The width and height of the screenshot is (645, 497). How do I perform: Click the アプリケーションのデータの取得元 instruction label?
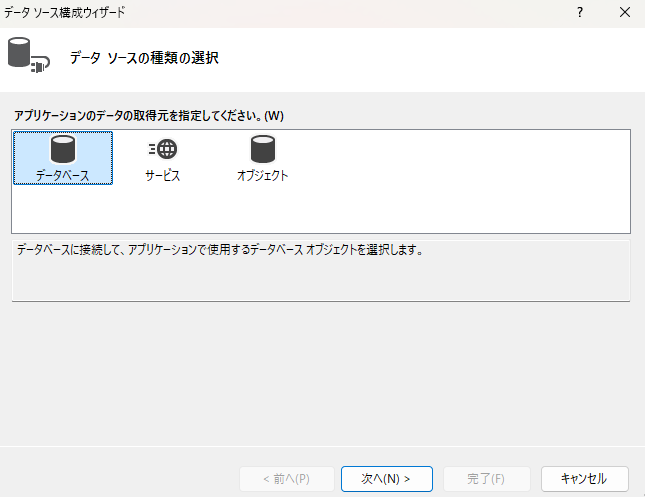pyautogui.click(x=148, y=116)
